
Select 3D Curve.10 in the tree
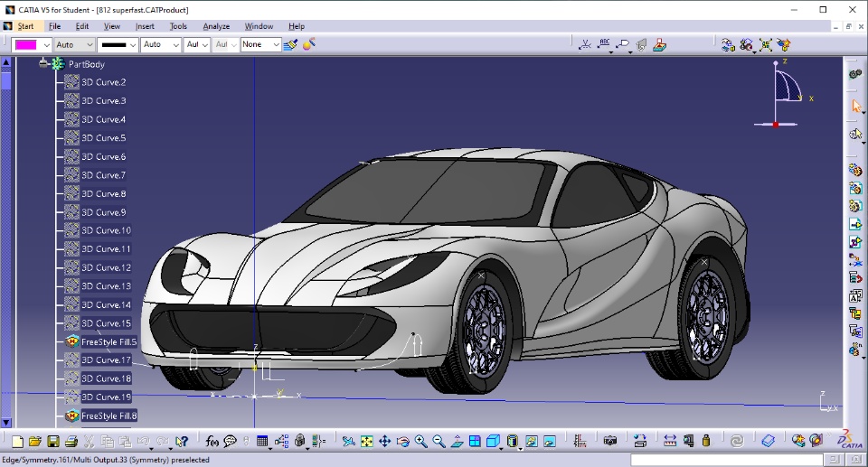(107, 230)
